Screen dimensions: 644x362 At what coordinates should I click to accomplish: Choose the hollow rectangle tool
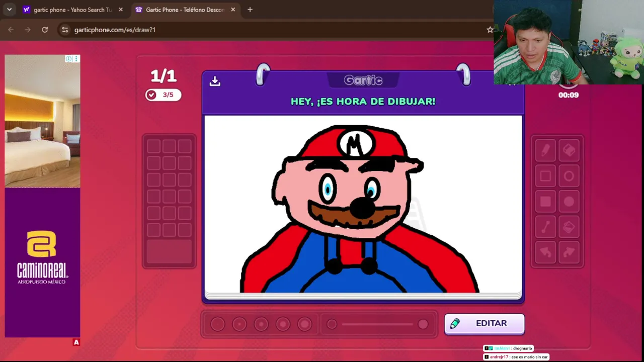545,176
